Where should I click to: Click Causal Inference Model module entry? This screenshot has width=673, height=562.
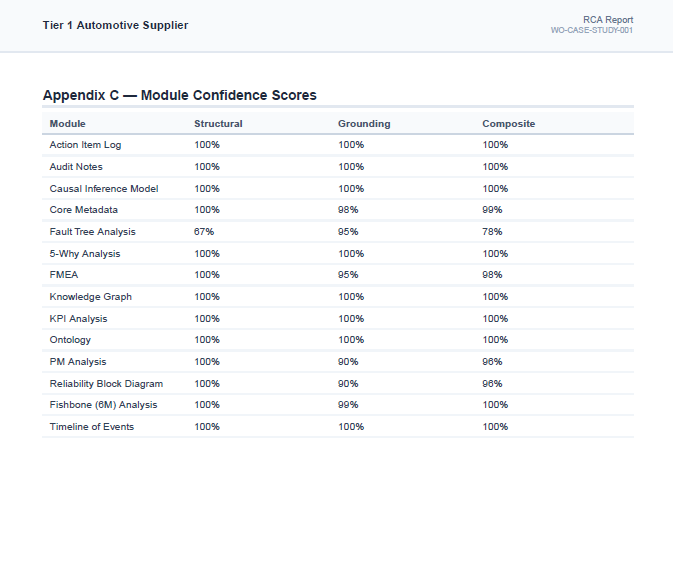(x=104, y=188)
